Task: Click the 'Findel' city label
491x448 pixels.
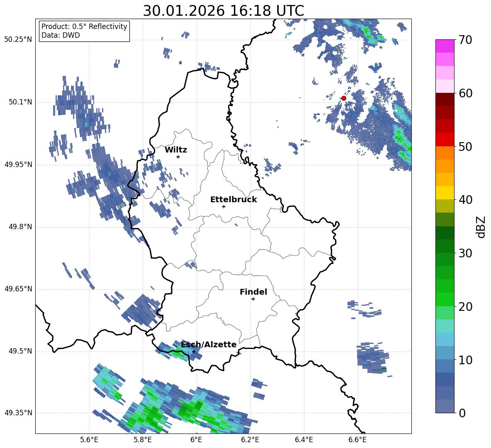Action: tap(253, 292)
